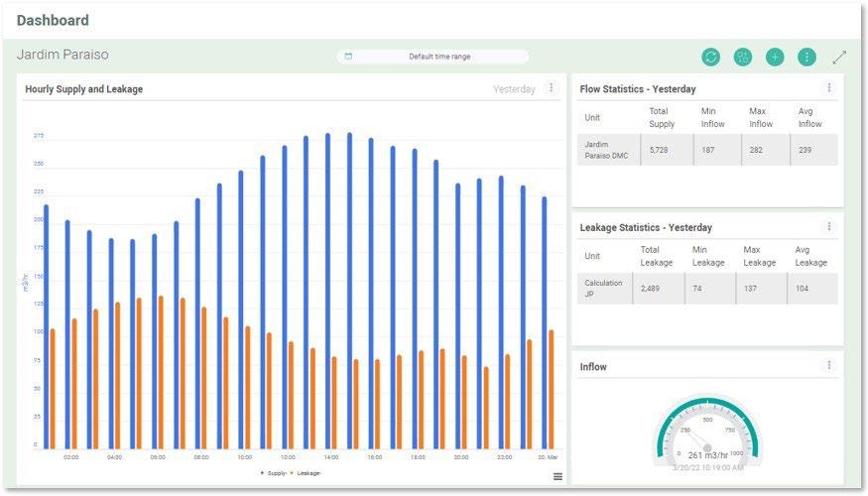Open the Default time range selector
The image size is (868, 496).
[433, 57]
